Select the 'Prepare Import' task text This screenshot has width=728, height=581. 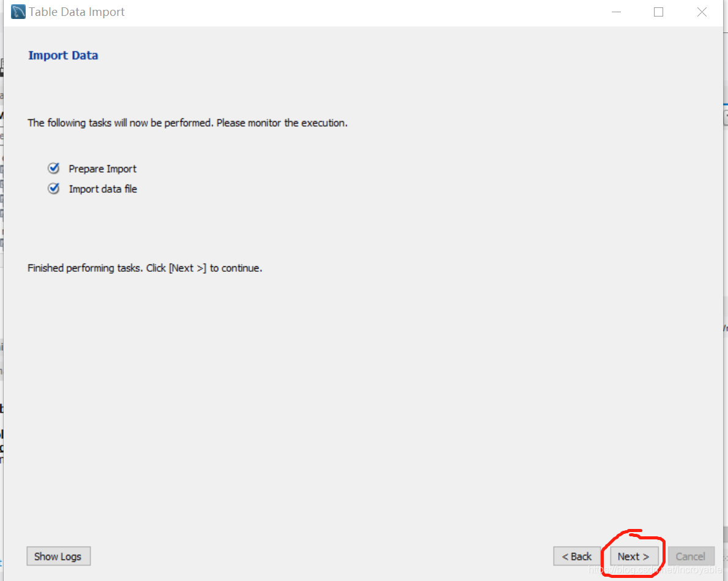(x=103, y=169)
